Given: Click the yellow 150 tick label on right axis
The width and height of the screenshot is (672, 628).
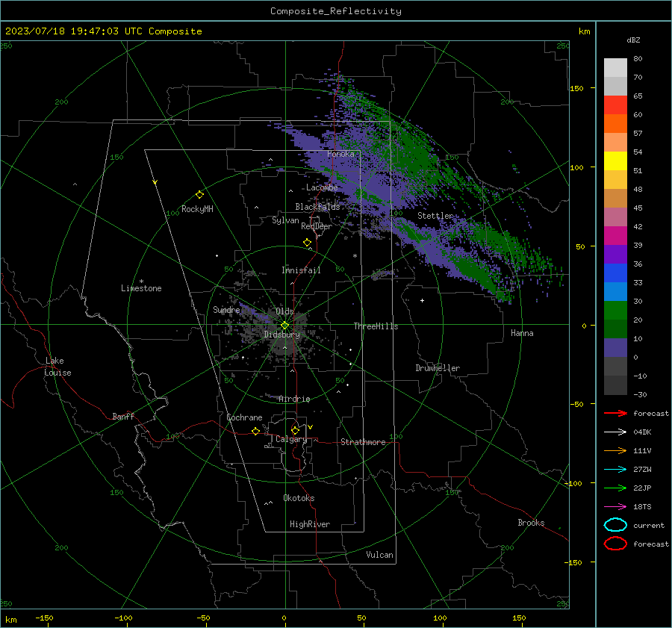Looking at the screenshot, I should (577, 88).
